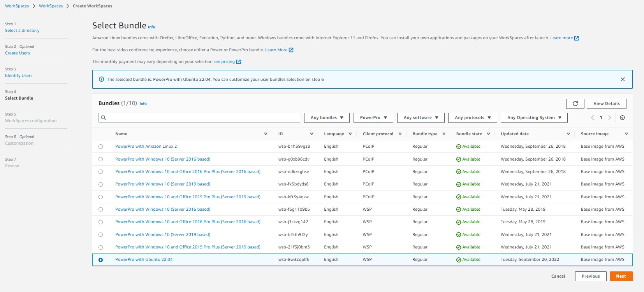Open PowerPro Windows 10 bundle wsb-fx3bdyds8 link

click(x=163, y=184)
